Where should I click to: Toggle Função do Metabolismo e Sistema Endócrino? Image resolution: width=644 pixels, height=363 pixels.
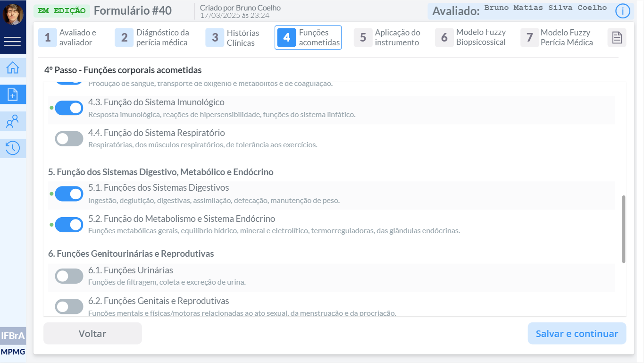point(69,225)
